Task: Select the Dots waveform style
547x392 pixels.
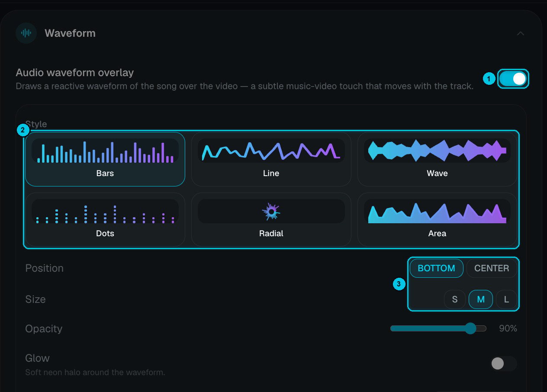Action: (105, 219)
